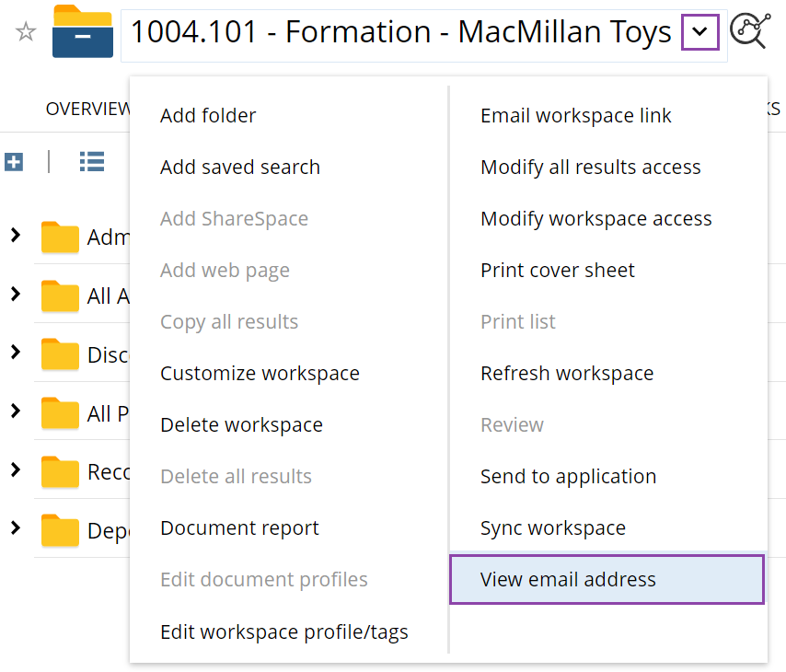Click the Records folder icon
The width and height of the screenshot is (786, 672).
point(59,471)
